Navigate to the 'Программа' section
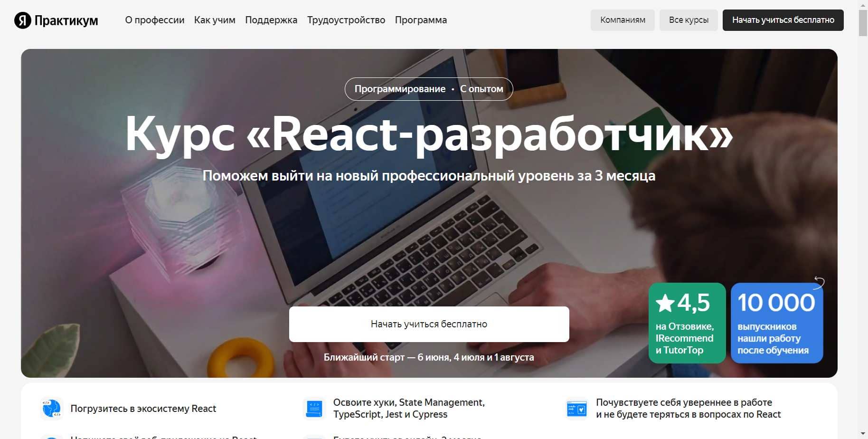The width and height of the screenshot is (868, 439). pos(421,20)
